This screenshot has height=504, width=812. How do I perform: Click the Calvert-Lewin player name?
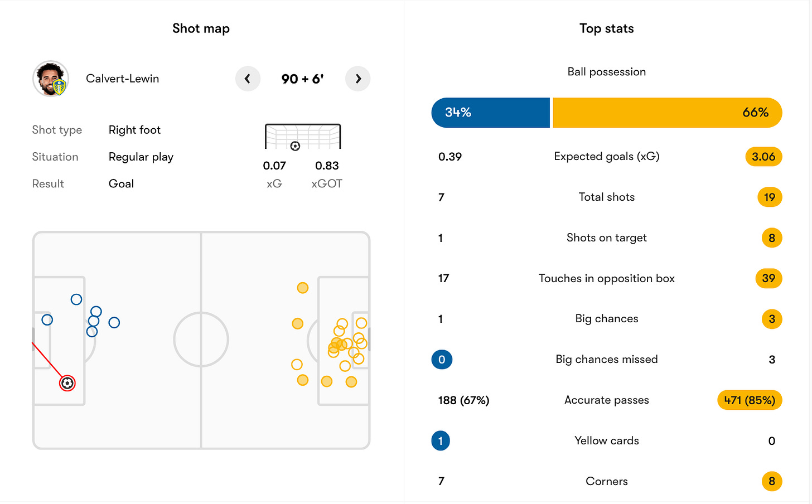122,79
